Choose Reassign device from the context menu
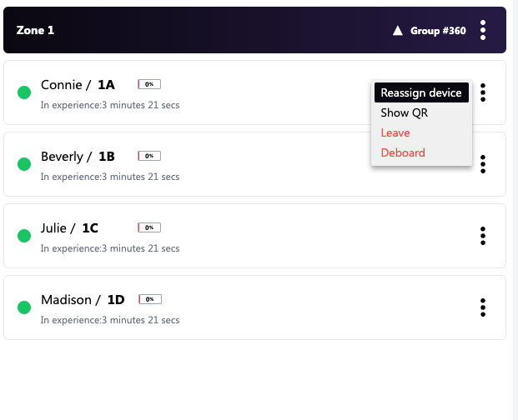This screenshot has width=518, height=420. click(x=421, y=92)
